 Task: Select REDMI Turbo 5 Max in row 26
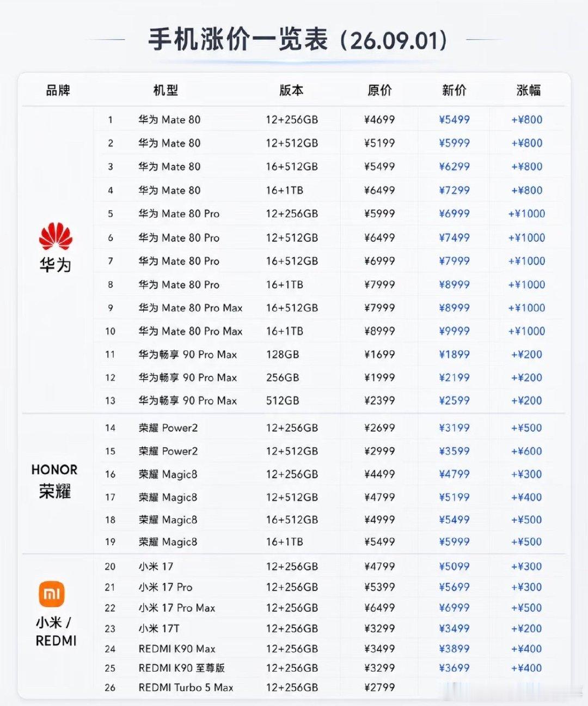tap(186, 687)
